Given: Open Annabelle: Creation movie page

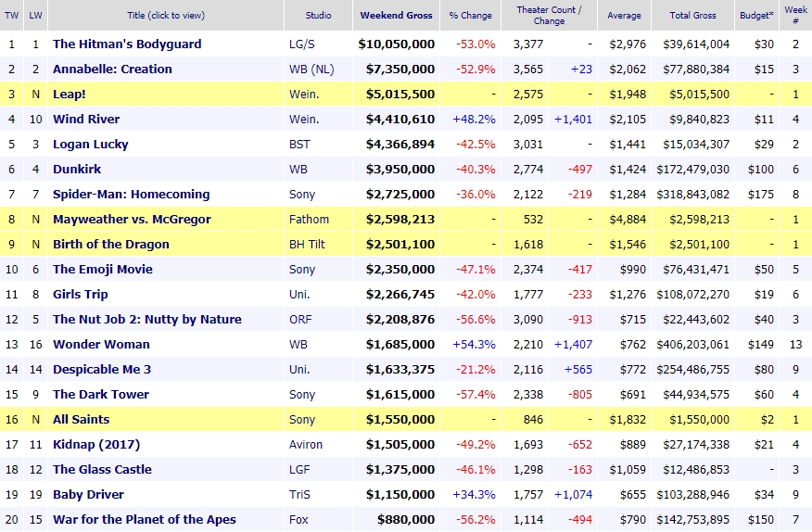Looking at the screenshot, I should pos(112,69).
